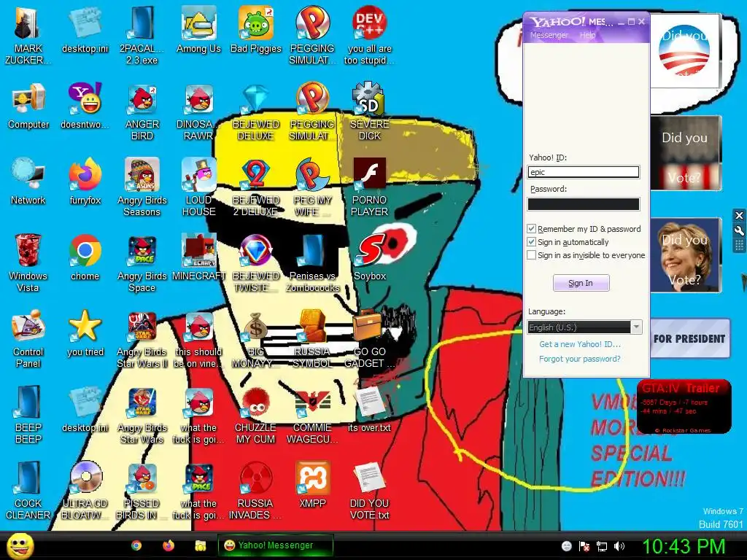Open the Among Us desktop icon
The image size is (747, 560).
click(198, 29)
